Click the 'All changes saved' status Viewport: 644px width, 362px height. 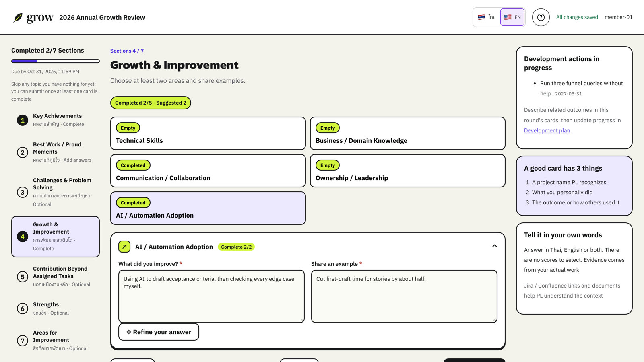pos(577,17)
